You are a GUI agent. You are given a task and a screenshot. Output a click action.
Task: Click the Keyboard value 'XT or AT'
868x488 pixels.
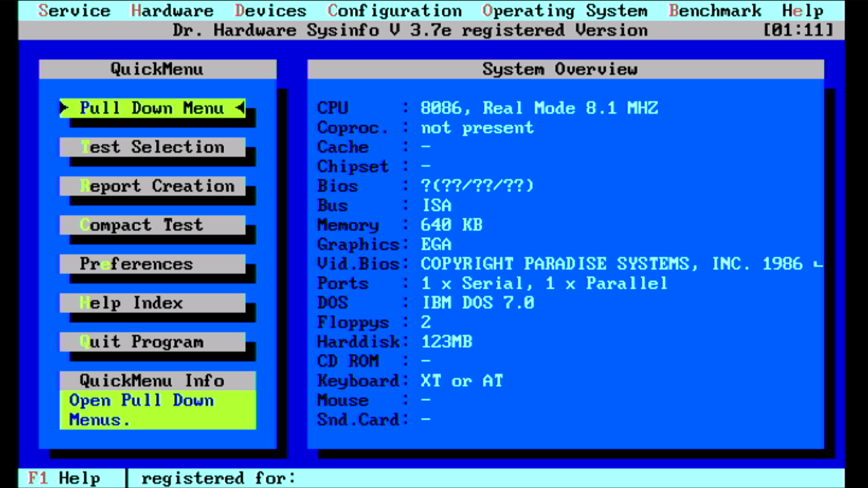click(462, 381)
